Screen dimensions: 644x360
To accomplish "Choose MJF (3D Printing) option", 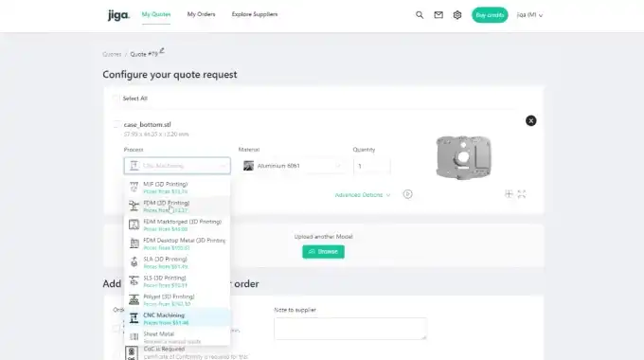I will click(177, 188).
